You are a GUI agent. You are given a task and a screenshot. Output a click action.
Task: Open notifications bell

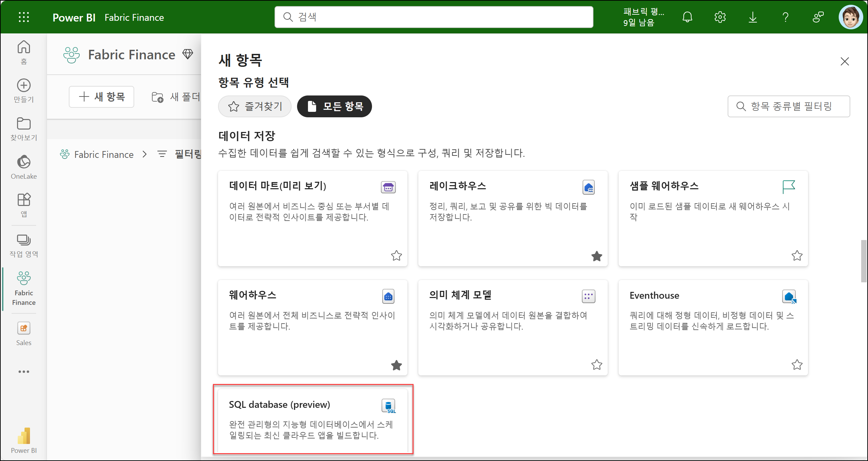[x=687, y=17]
